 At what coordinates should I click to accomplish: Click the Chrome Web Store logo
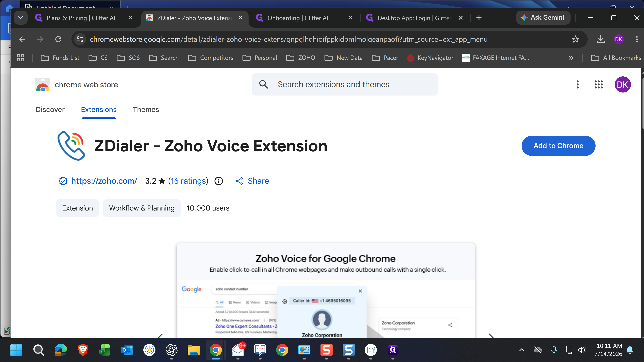pos(42,84)
